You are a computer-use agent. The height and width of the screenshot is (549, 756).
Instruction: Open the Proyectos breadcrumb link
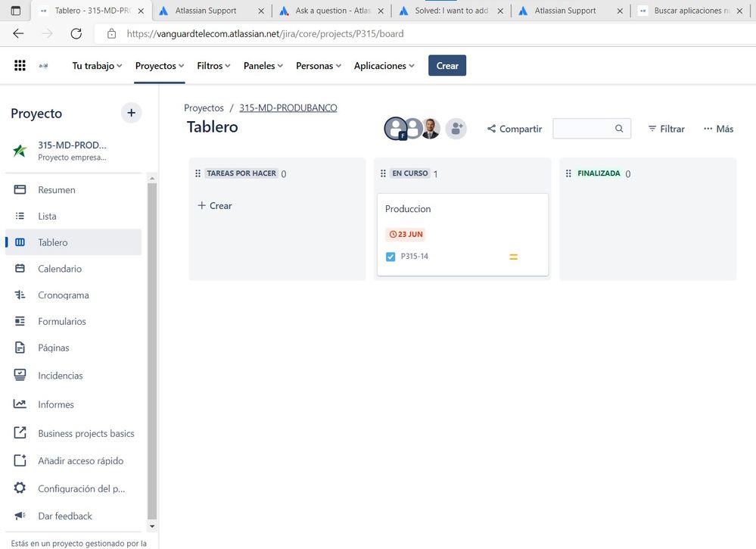pos(204,108)
